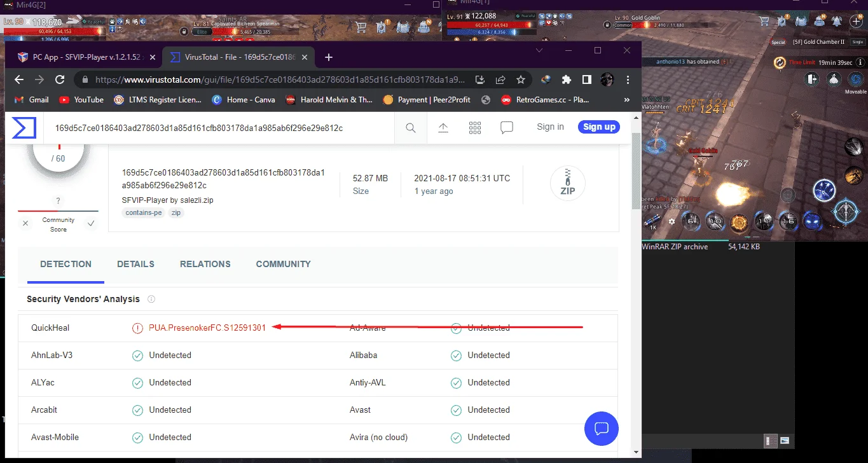The height and width of the screenshot is (463, 868).
Task: Click the VirusTotal upload file icon
Action: [x=443, y=128]
